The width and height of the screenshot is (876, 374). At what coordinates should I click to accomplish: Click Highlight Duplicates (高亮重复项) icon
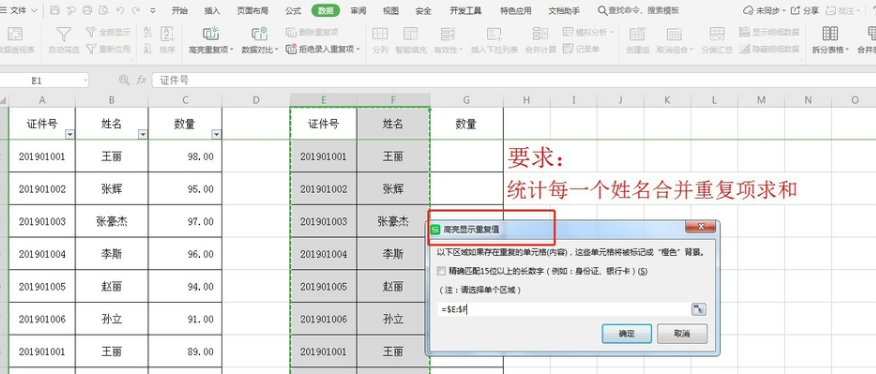211,34
